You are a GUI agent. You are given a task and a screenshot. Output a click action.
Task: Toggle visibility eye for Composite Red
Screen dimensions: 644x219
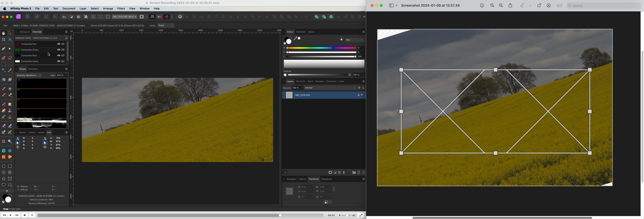pos(59,44)
